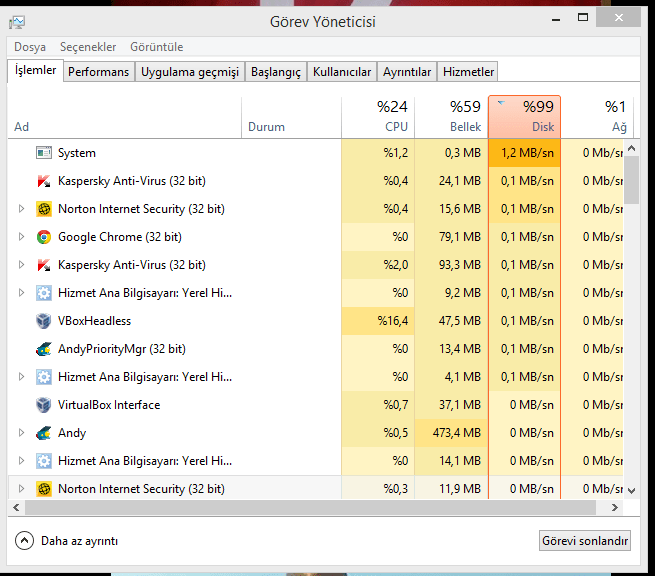Close the Görev Yöneticisi window
Screen dimensions: 655x576
619,18
